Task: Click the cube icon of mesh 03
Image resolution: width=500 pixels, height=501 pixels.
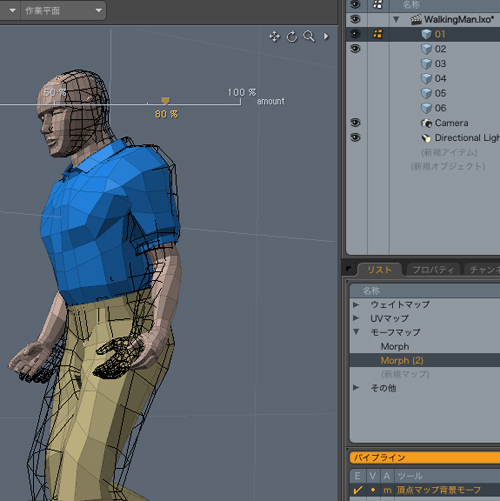Action: 426,64
